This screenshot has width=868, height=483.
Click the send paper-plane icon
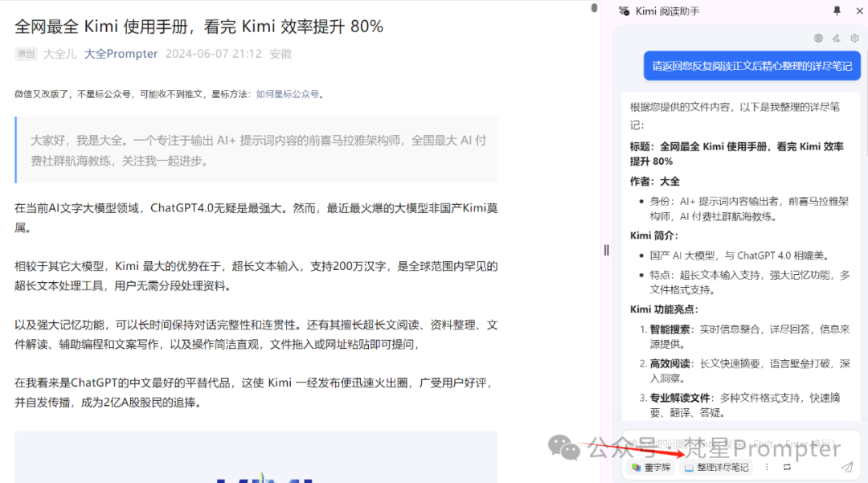(x=846, y=467)
